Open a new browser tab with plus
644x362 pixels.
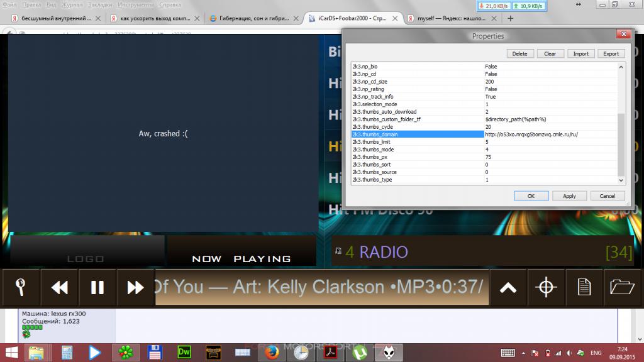coord(511,18)
